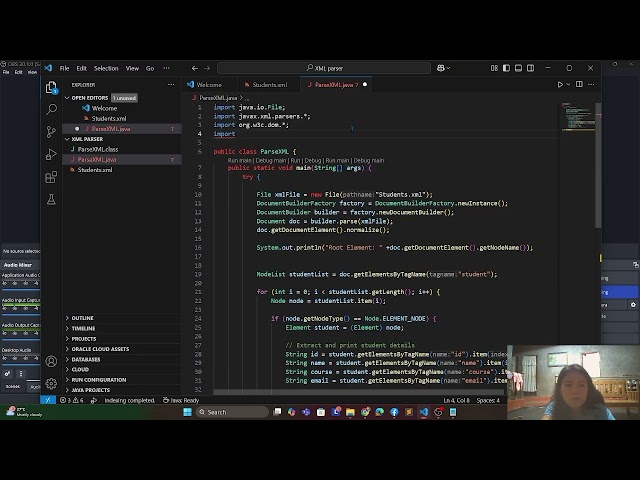Expand the RUN CONFIGURATION section
640x480 pixels.
pos(99,380)
